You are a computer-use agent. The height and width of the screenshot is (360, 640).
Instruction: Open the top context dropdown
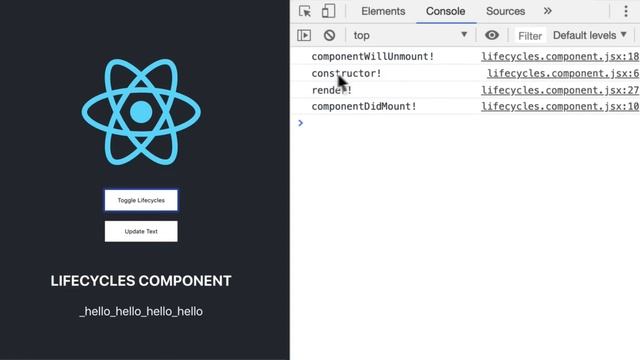pyautogui.click(x=411, y=36)
